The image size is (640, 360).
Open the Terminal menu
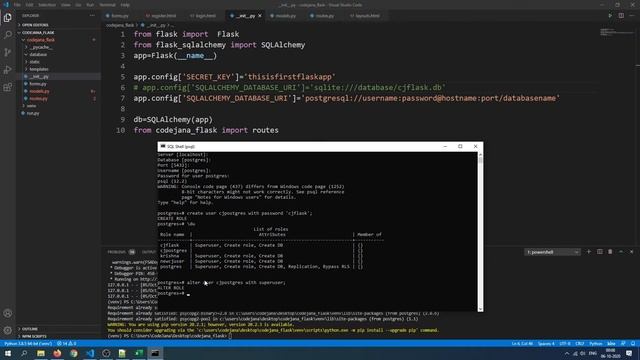[x=107, y=5]
